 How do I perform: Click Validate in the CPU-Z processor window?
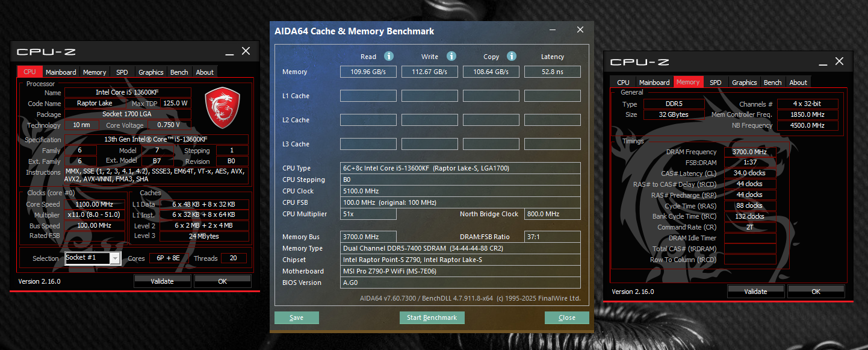point(162,281)
